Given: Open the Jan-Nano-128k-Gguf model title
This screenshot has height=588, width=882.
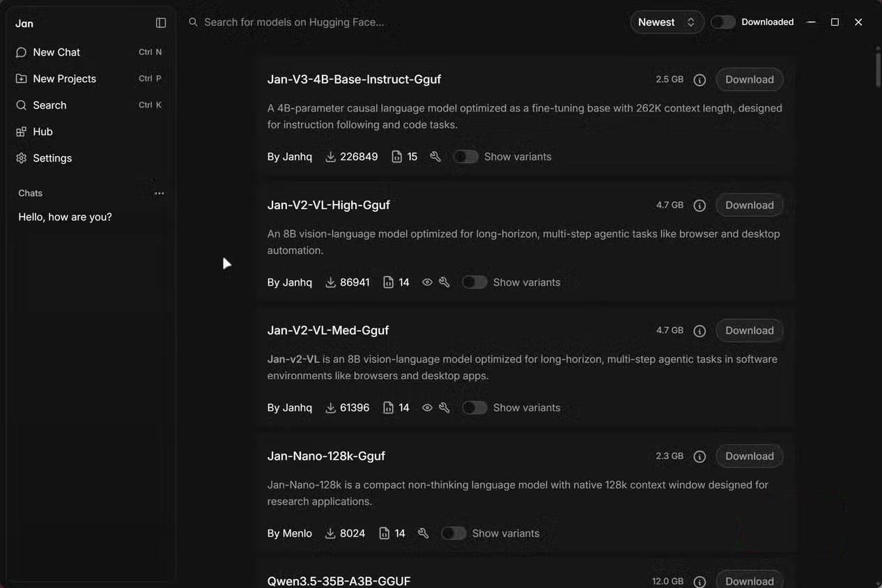Looking at the screenshot, I should click(326, 456).
